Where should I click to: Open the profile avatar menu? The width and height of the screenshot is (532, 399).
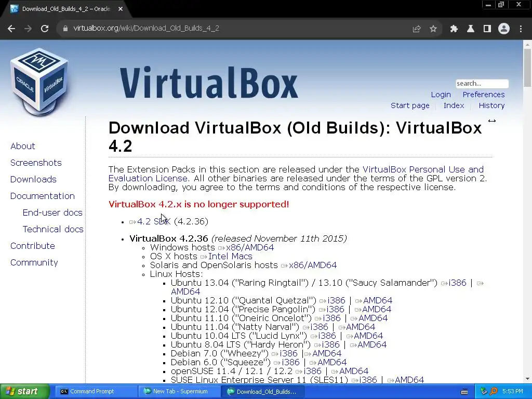(504, 29)
